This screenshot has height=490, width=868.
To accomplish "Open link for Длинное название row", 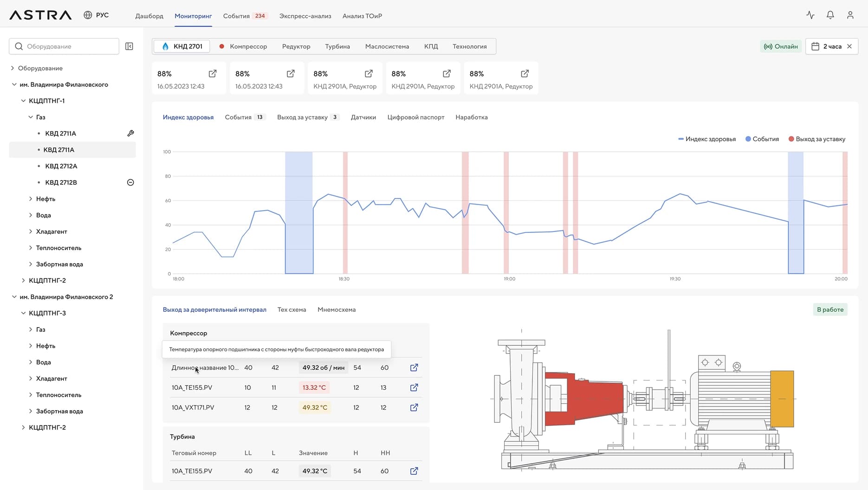I will point(414,367).
